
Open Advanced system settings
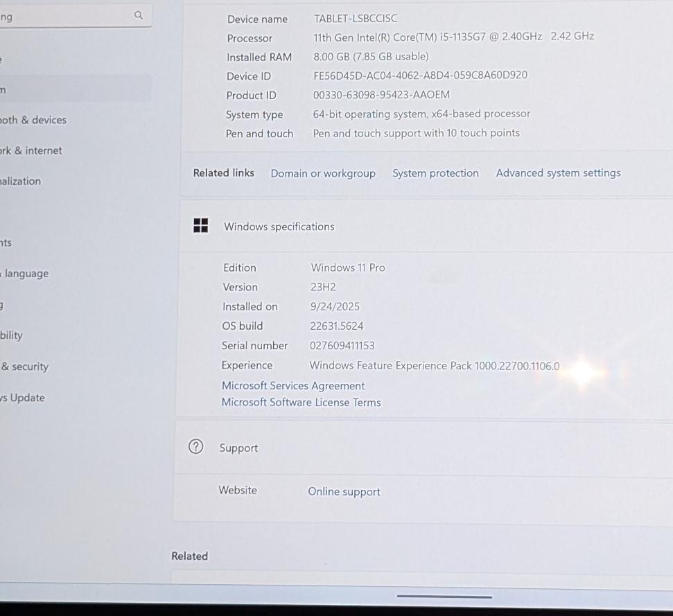[558, 173]
